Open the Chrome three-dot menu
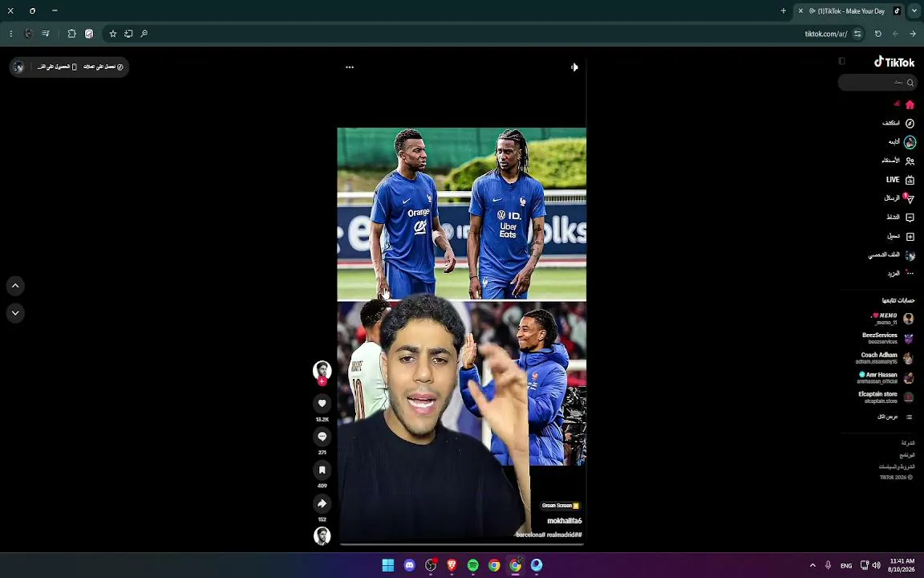The width and height of the screenshot is (924, 578). pyautogui.click(x=10, y=34)
